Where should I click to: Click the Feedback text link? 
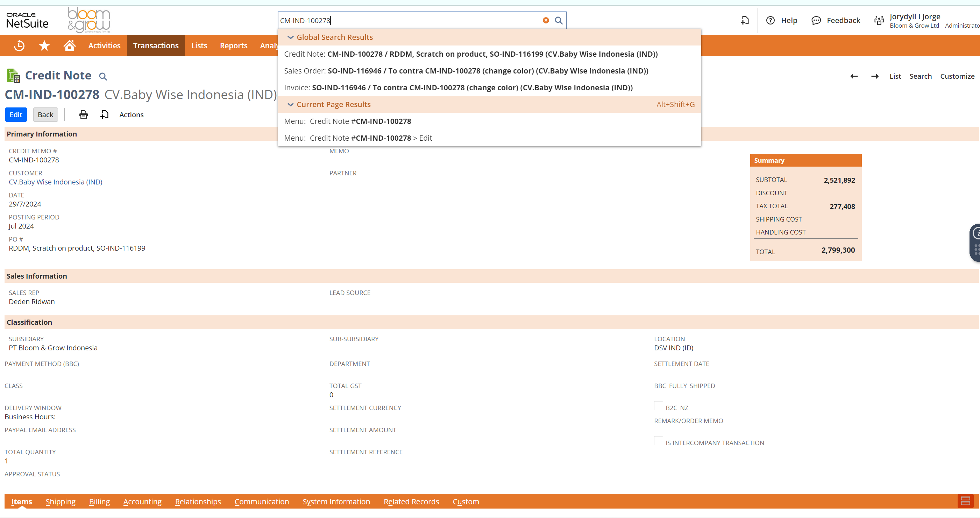pyautogui.click(x=843, y=21)
